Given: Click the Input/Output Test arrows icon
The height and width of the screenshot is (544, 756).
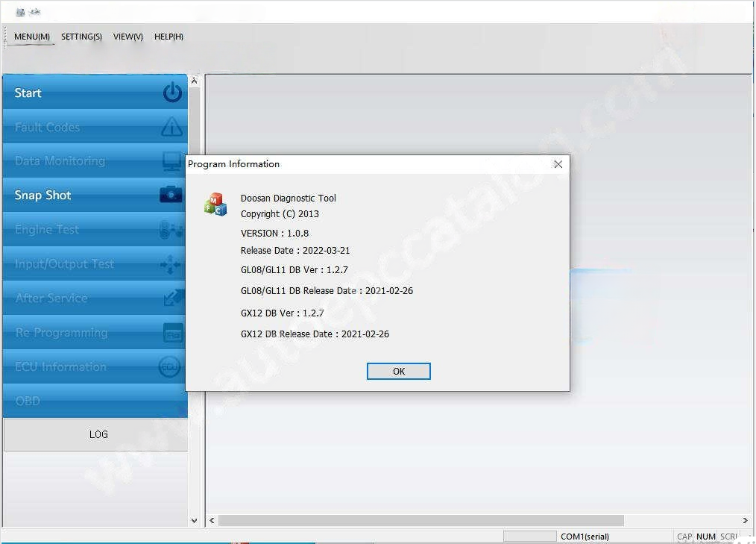Looking at the screenshot, I should 170,264.
